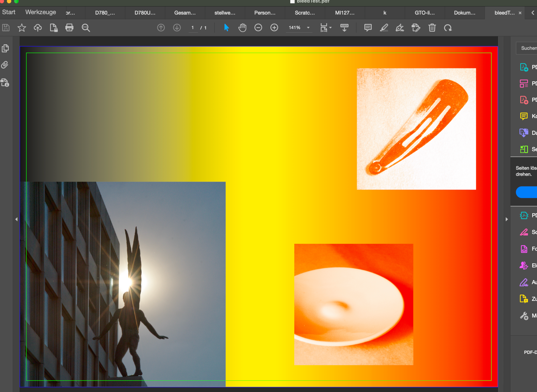Collapse the right tools pane arrow

[506, 219]
